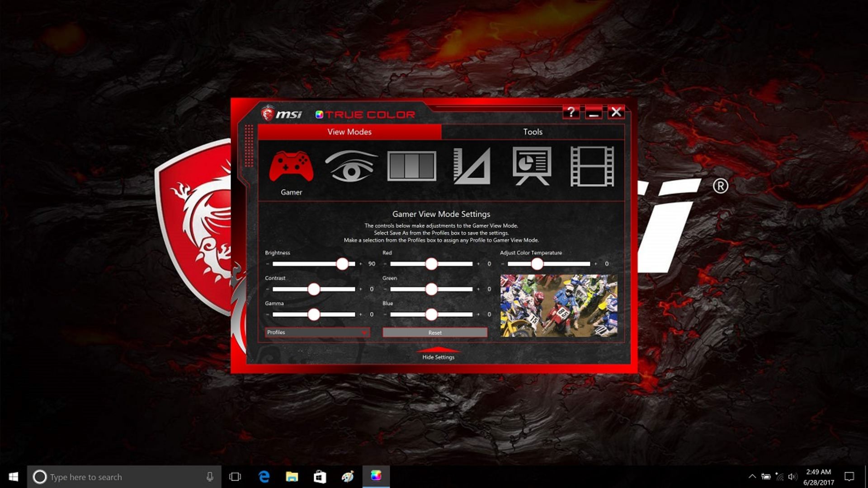Open the taskbar clock and date
The height and width of the screenshot is (488, 868).
point(819,477)
